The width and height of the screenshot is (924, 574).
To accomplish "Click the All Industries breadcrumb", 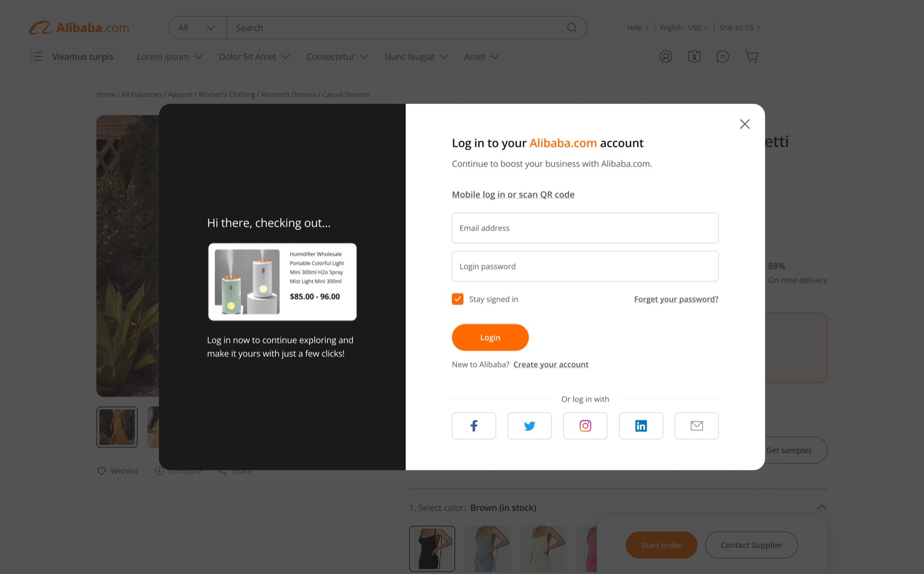I will tap(141, 95).
